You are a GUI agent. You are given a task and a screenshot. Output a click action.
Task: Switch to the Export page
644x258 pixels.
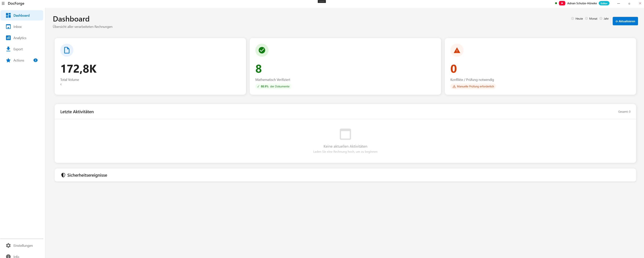[x=22, y=49]
